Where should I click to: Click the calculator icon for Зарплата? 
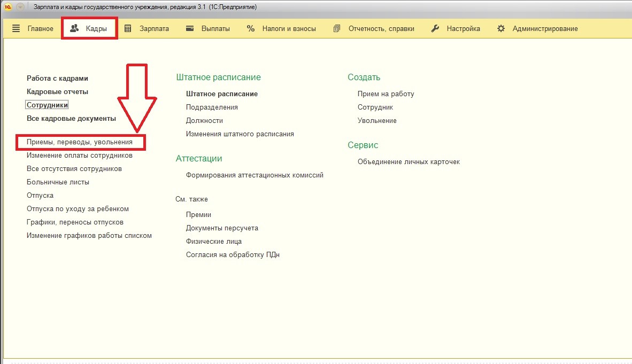pyautogui.click(x=128, y=28)
